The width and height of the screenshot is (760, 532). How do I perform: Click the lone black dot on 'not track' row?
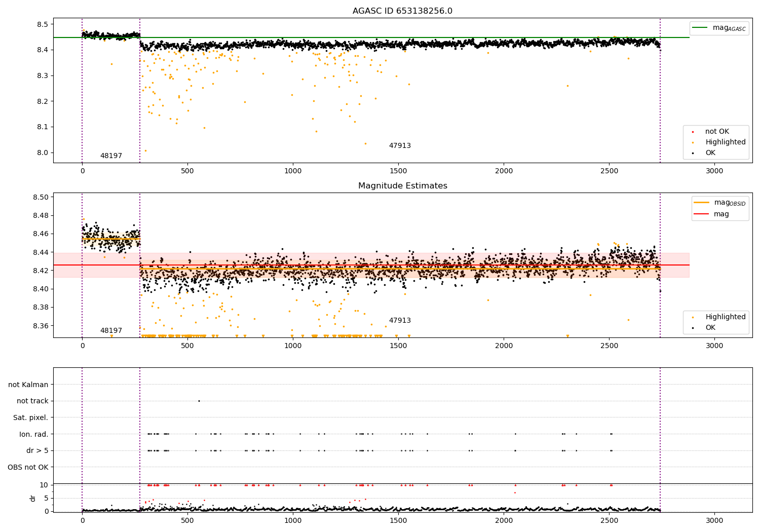pyautogui.click(x=199, y=401)
